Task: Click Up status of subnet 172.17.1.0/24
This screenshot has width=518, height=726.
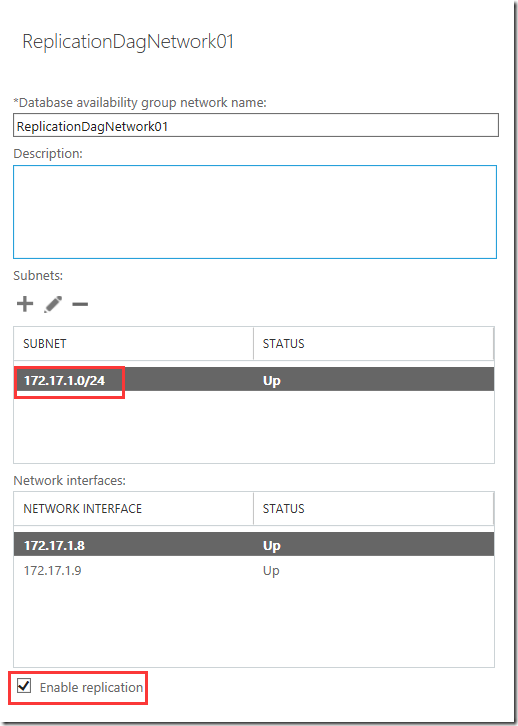Action: 272,381
